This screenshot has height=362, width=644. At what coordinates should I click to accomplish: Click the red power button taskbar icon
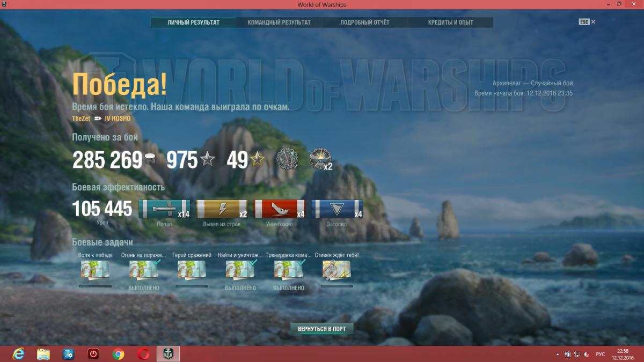coord(93,354)
